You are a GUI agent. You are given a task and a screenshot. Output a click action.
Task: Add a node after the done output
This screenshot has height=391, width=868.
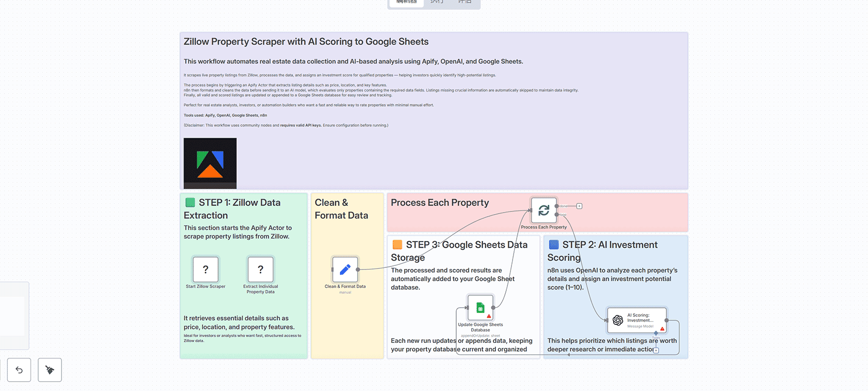point(579,206)
